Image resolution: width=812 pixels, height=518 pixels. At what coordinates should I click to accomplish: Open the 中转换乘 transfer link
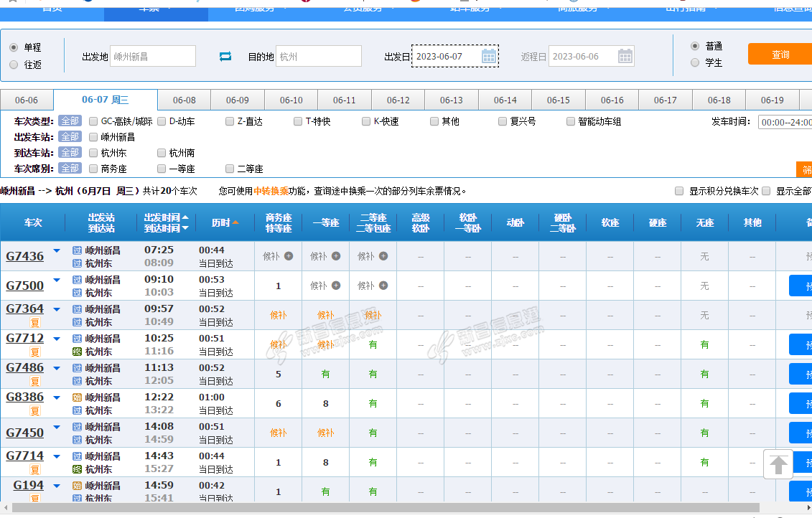pos(271,192)
